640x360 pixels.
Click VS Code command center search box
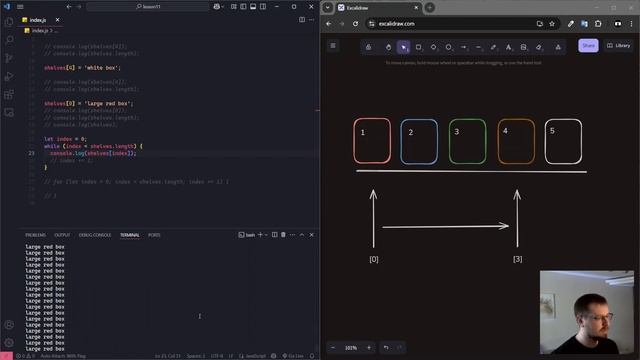tap(148, 7)
